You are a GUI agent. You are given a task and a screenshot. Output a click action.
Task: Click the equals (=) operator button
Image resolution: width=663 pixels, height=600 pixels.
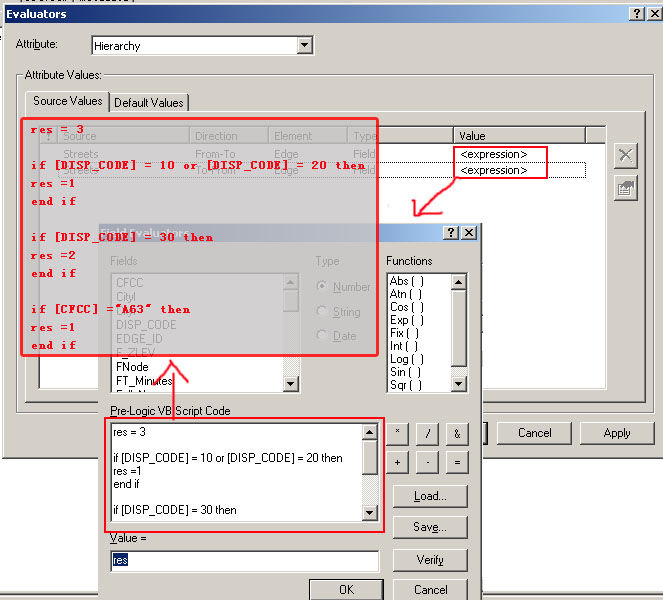pos(457,463)
